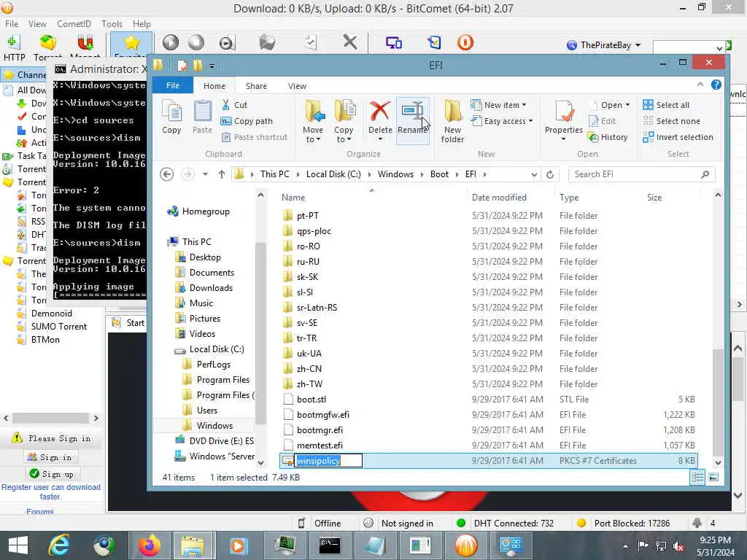Click Sign in button in BitComet
747x560 pixels.
point(52,457)
